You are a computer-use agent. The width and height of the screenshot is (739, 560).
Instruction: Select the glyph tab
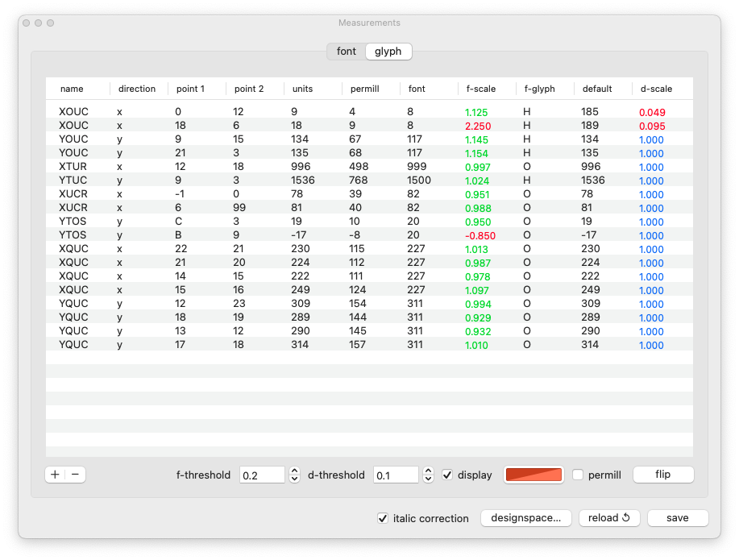pos(388,52)
